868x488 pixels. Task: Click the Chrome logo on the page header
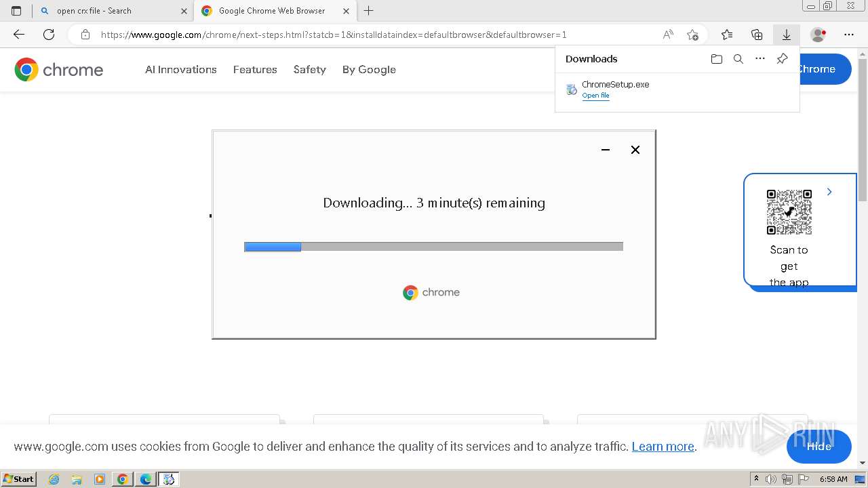(x=59, y=69)
